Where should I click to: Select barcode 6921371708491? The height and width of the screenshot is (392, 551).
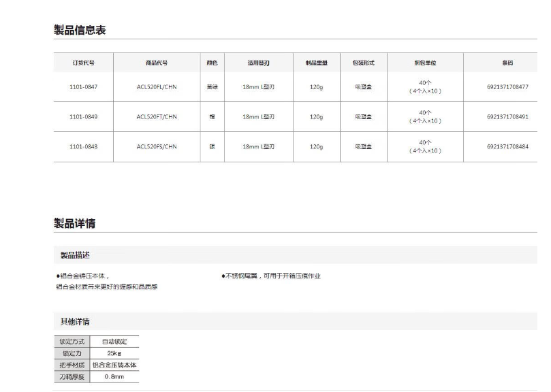coord(507,117)
